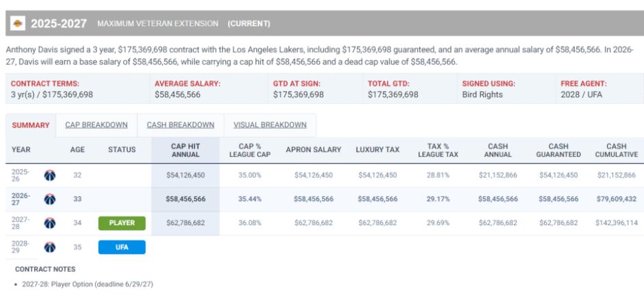Screen dimensions: 644x295
Task: Click the Wizards logo in 2026-27 row
Action: point(50,199)
